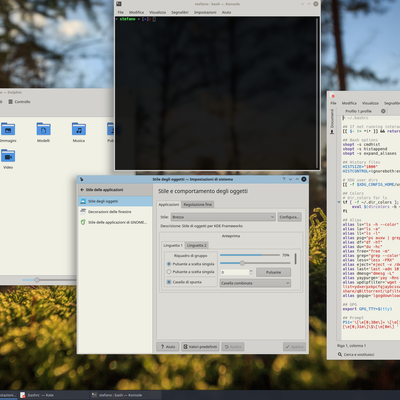This screenshot has width=400, height=400.
Task: Open the Aiuto menu in Konsole
Action: click(226, 12)
